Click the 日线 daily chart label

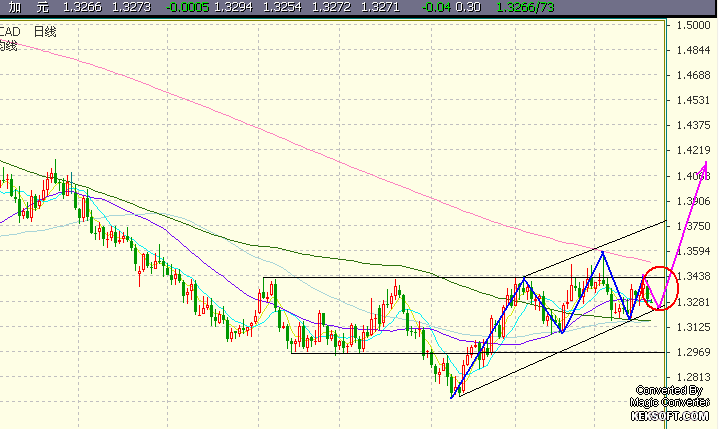45,32
